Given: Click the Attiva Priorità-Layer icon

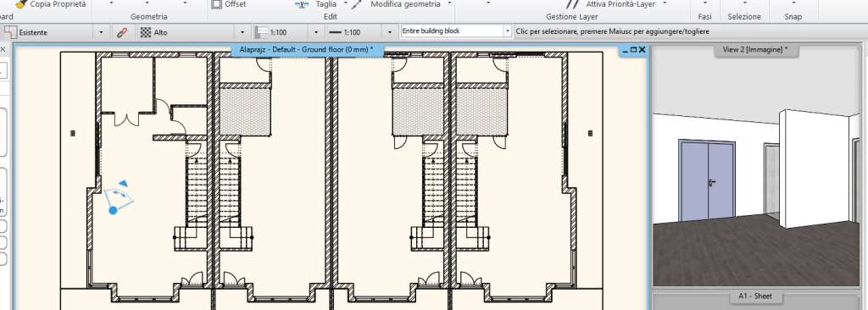Looking at the screenshot, I should pos(573,4).
